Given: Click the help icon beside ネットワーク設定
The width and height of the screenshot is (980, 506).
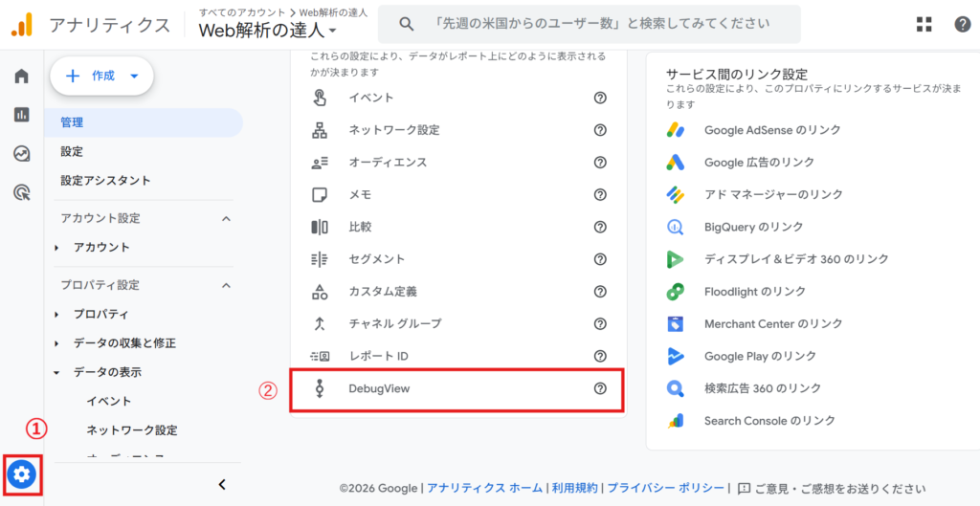Looking at the screenshot, I should pyautogui.click(x=600, y=130).
